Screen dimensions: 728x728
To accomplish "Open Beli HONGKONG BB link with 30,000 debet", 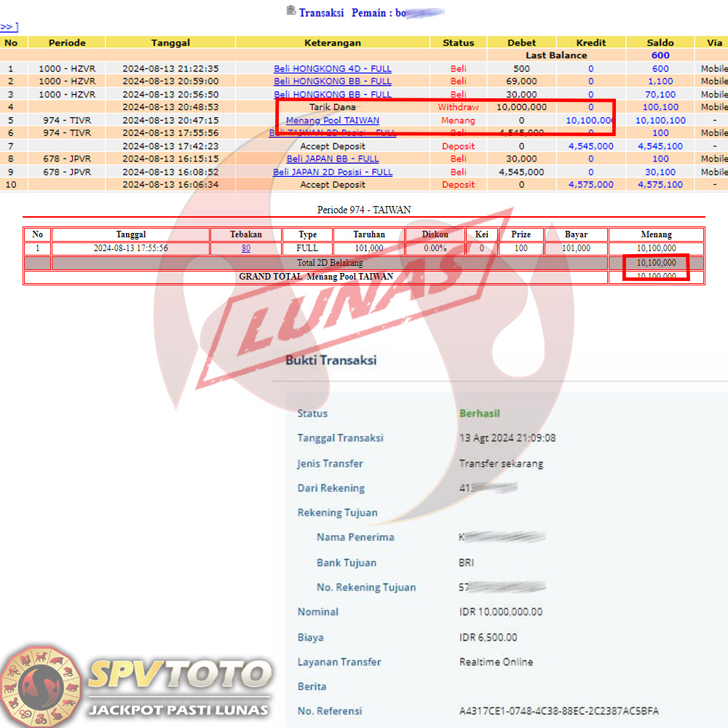I will pos(333,95).
